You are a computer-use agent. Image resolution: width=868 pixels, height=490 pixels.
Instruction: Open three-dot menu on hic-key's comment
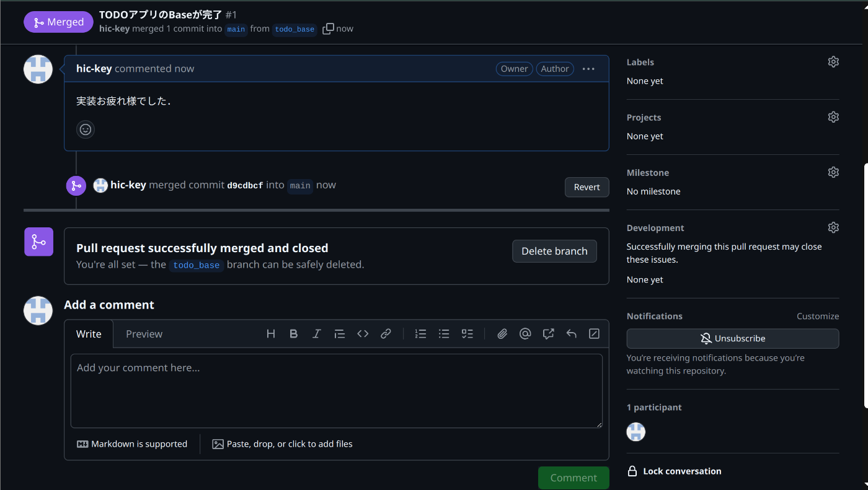pos(588,69)
